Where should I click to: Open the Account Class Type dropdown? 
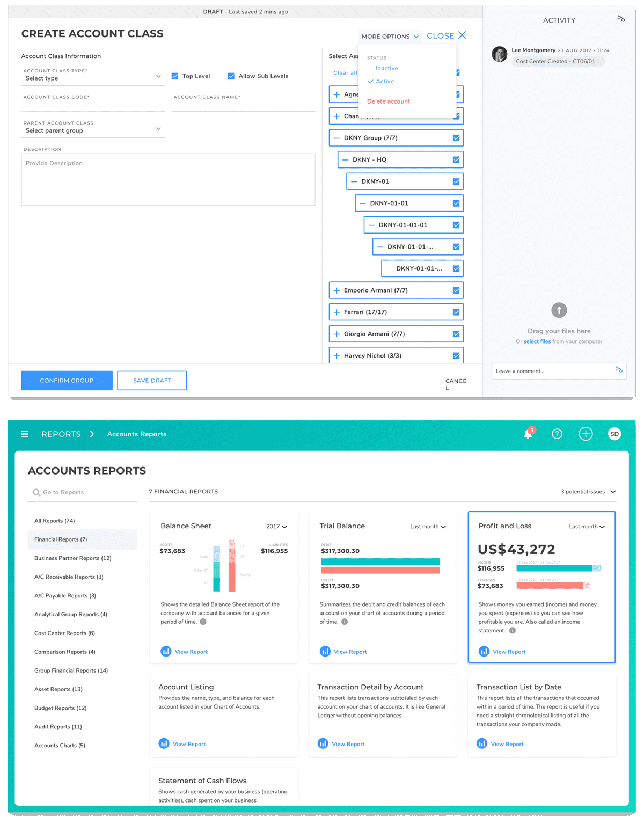coord(92,78)
